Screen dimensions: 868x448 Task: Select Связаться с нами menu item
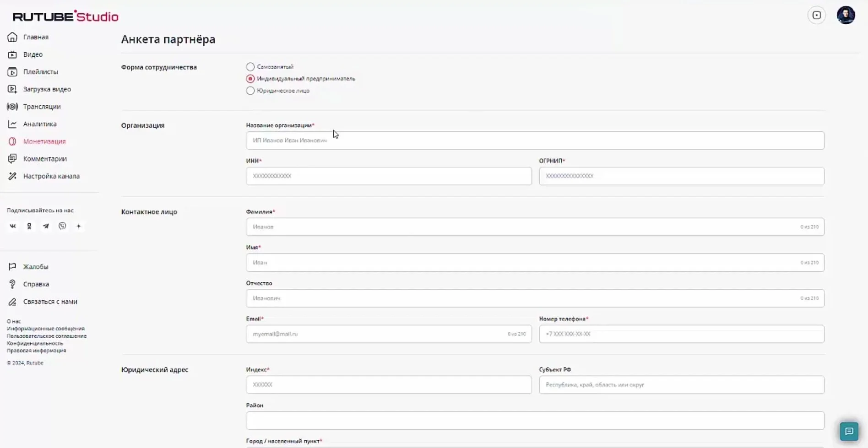coord(50,302)
